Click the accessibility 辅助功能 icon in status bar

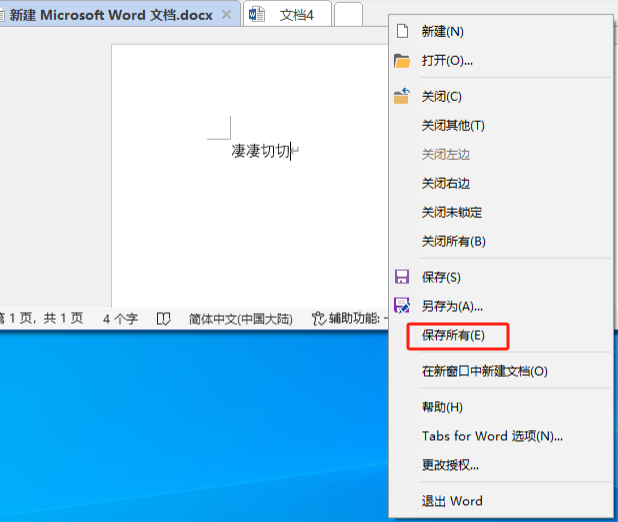coord(318,319)
